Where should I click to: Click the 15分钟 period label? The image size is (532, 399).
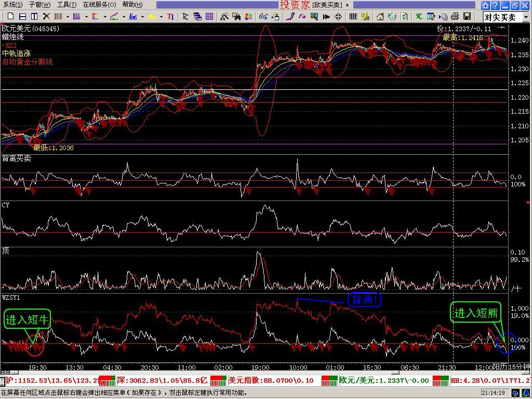519,367
